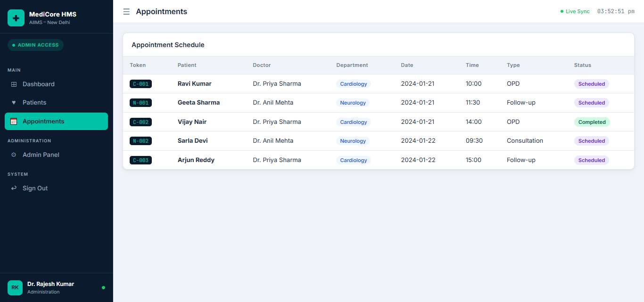Click Consultation type in Sarla Devi's row
The width and height of the screenshot is (644, 302).
[x=525, y=141]
